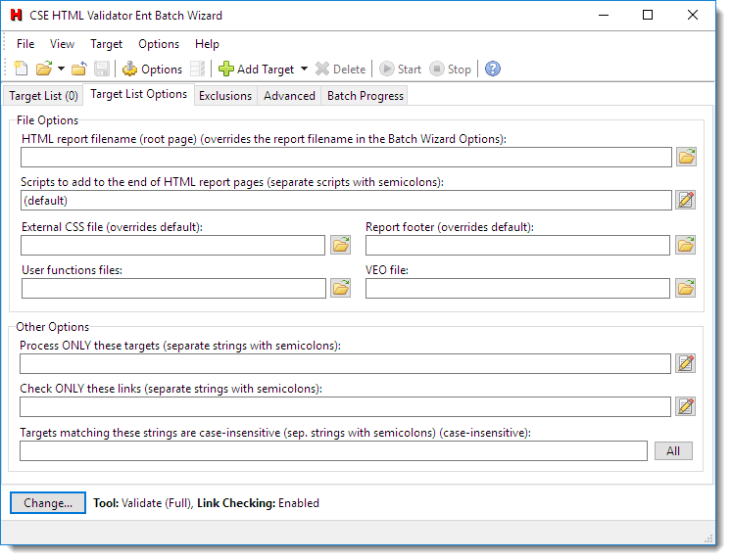Edit scripts with the pencil icon
This screenshot has width=731, height=560.
coord(686,201)
